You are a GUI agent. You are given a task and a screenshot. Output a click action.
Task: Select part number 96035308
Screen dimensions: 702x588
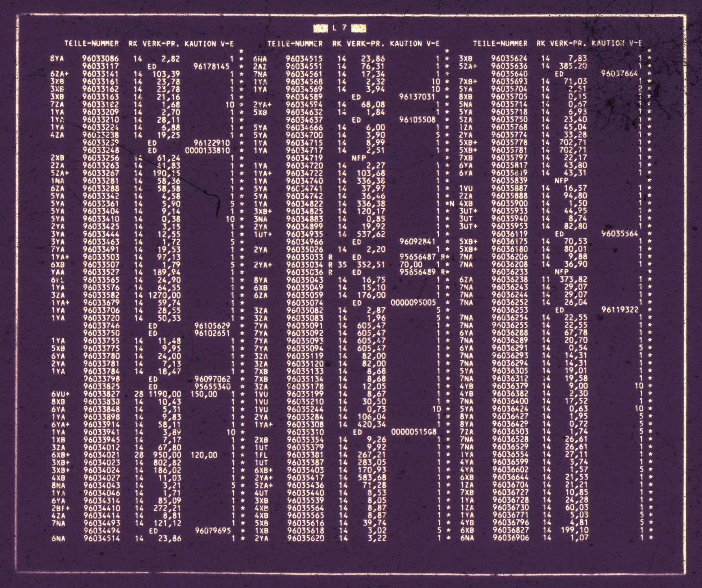pyautogui.click(x=305, y=425)
